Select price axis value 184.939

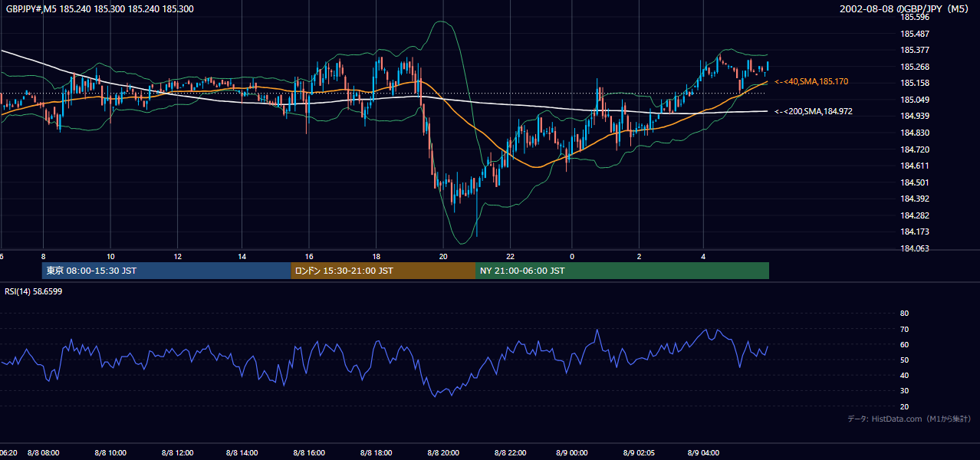click(914, 116)
